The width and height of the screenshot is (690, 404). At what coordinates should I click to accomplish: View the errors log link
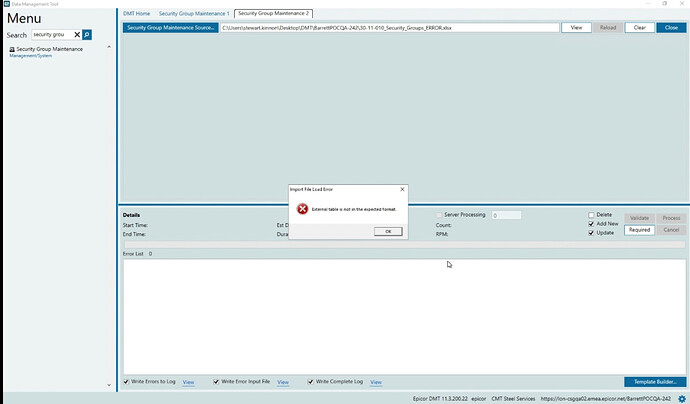point(188,382)
